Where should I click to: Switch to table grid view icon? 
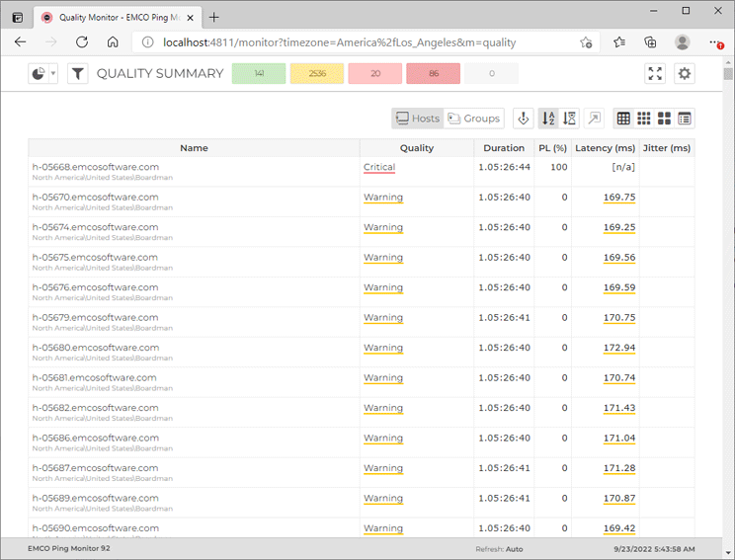point(623,119)
